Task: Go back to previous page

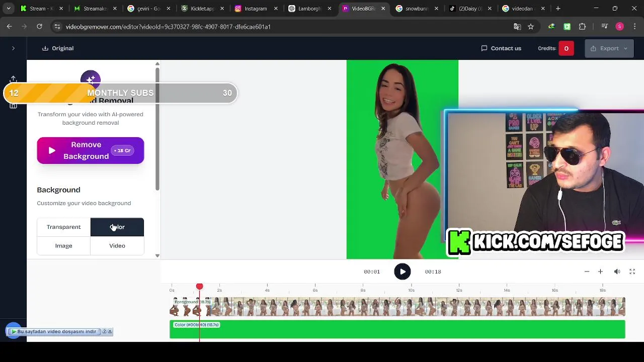Action: coord(9,27)
